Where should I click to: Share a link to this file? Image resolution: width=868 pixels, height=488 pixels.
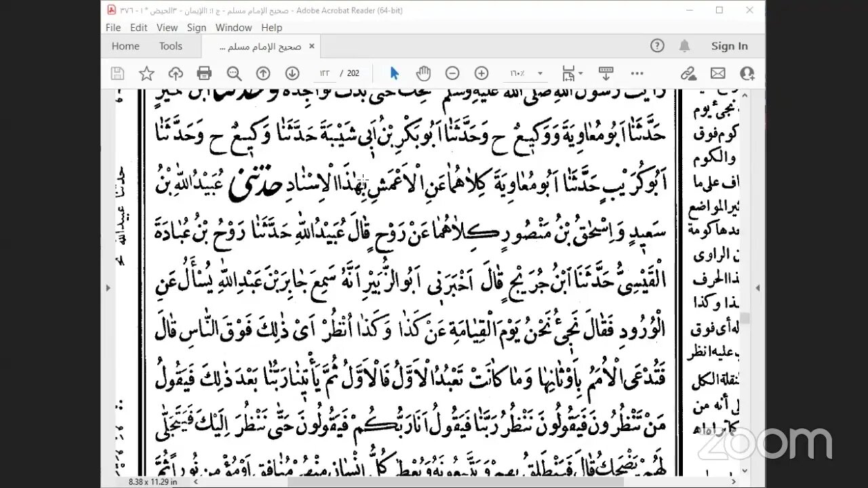688,74
